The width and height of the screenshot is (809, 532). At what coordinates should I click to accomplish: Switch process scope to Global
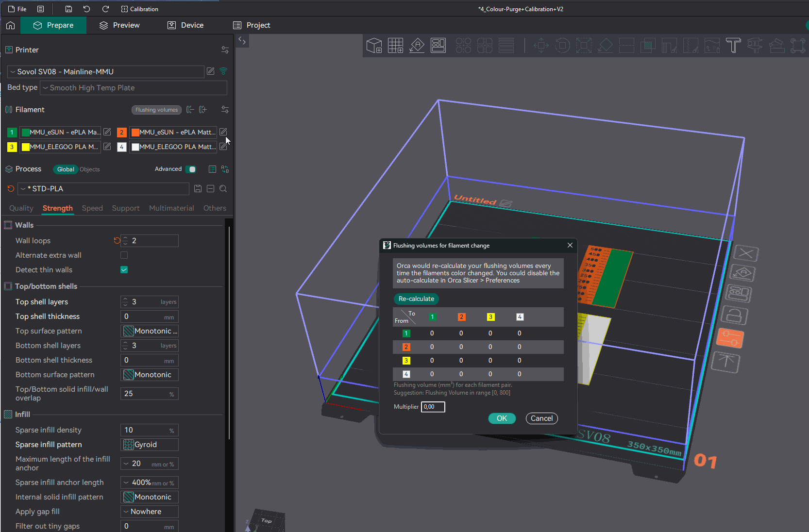[66, 169]
